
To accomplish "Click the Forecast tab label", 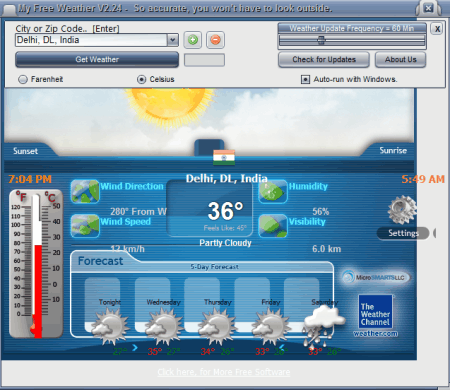I will click(100, 261).
